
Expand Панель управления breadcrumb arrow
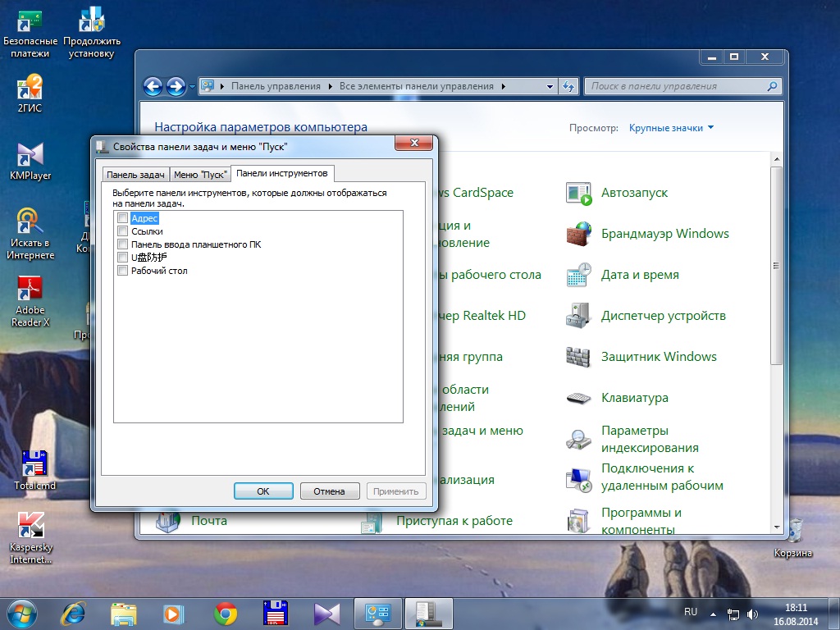[330, 86]
